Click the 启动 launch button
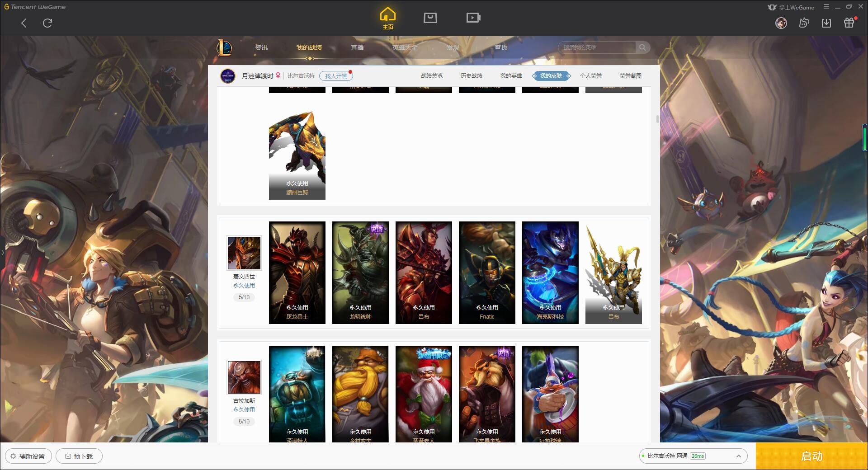The image size is (868, 470). 811,456
